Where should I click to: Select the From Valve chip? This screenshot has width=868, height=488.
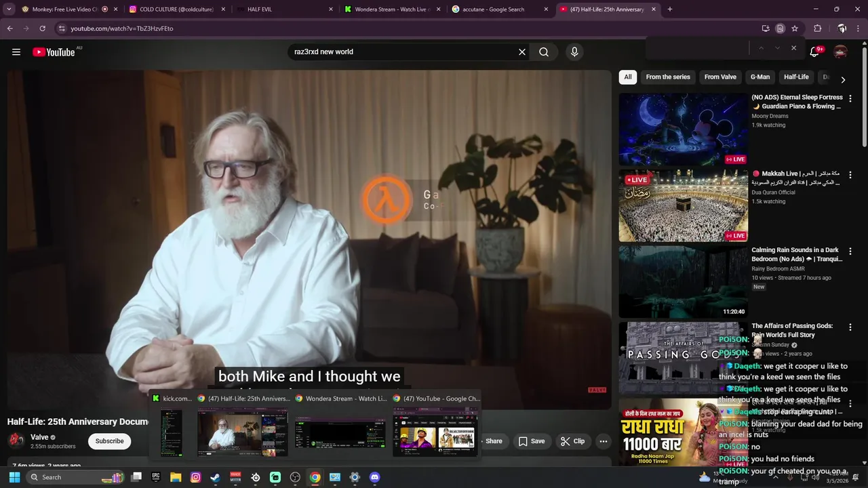[x=720, y=77]
